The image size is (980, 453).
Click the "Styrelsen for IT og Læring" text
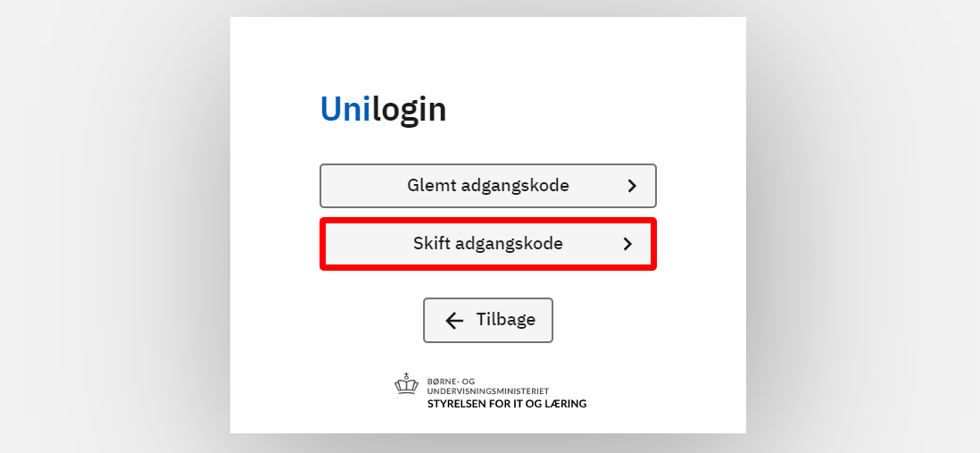coord(506,404)
